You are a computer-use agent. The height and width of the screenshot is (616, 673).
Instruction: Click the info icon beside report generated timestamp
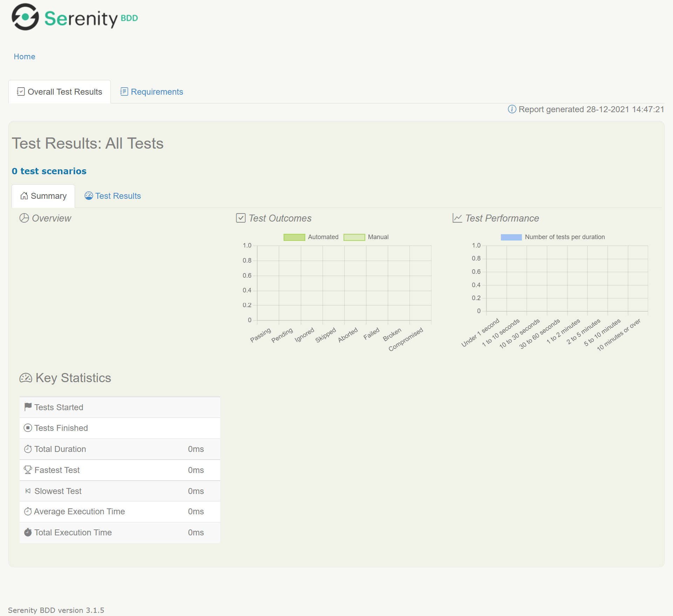tap(512, 109)
